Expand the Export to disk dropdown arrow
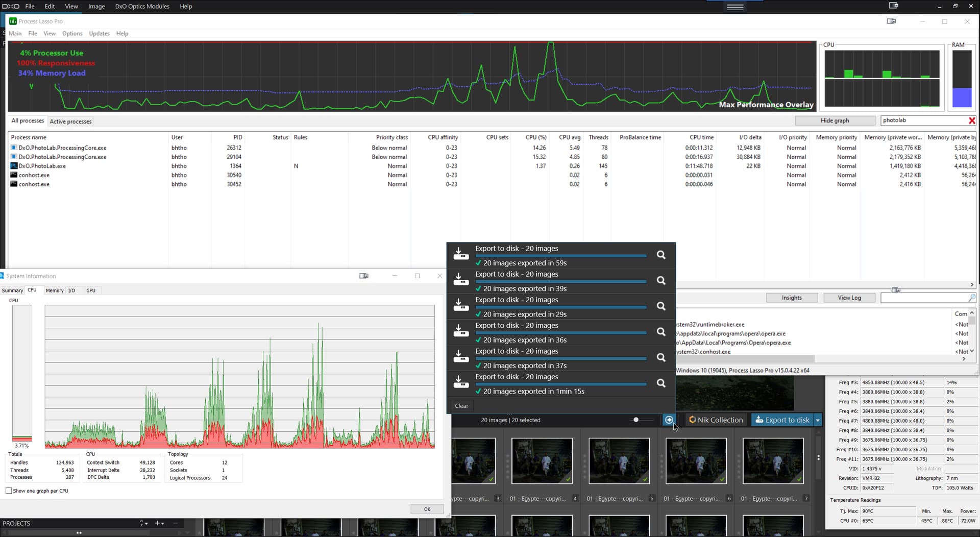This screenshot has width=980, height=537. pyautogui.click(x=818, y=420)
